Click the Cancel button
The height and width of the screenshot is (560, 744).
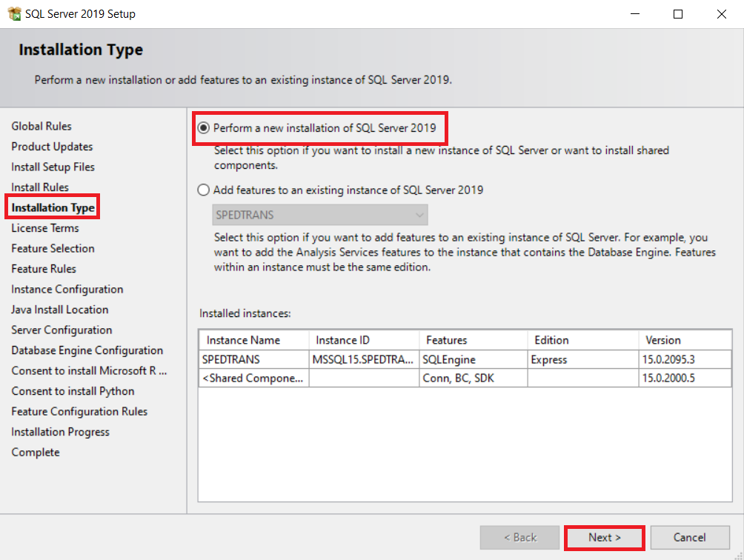click(x=689, y=538)
